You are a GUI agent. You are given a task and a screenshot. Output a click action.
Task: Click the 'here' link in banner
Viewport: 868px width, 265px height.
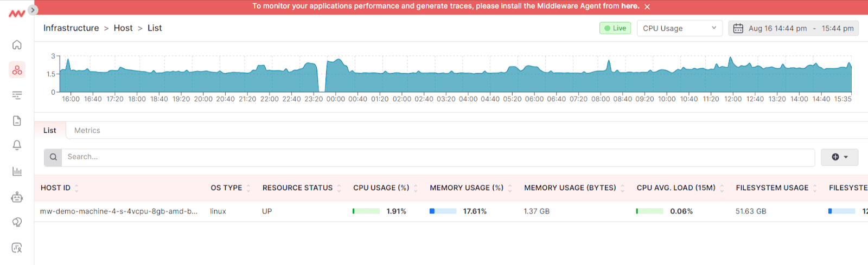coord(630,7)
